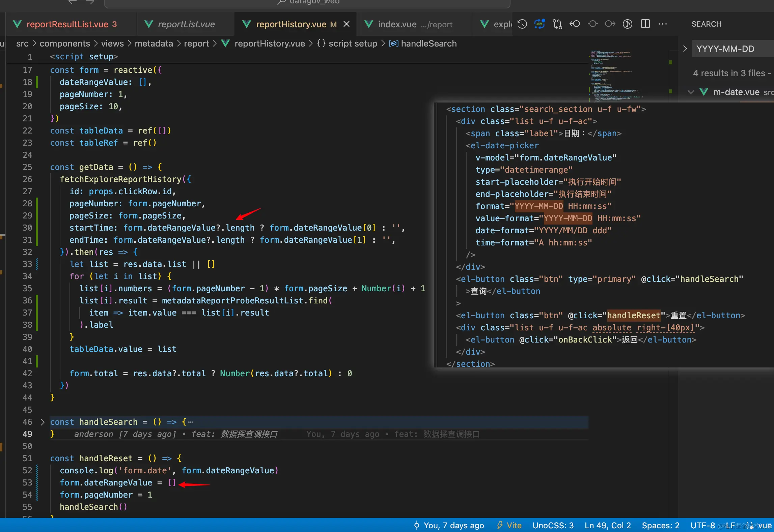Image resolution: width=774 pixels, height=532 pixels.
Task: Click the Vite status bar item
Action: (509, 525)
